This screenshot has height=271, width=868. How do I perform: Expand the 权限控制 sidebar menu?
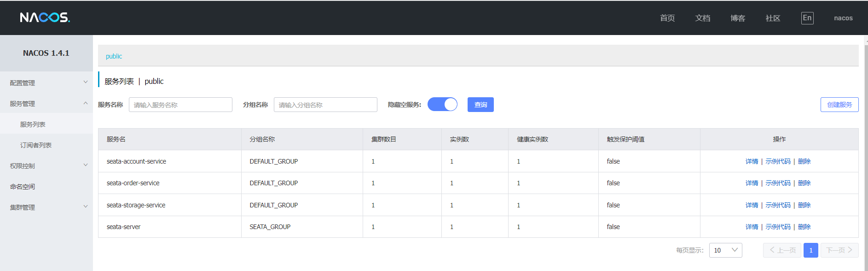46,166
